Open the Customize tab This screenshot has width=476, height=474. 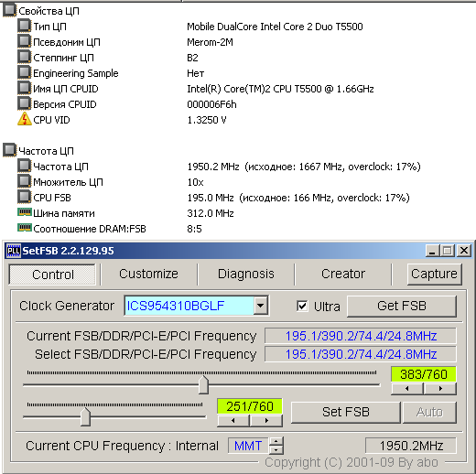148,274
